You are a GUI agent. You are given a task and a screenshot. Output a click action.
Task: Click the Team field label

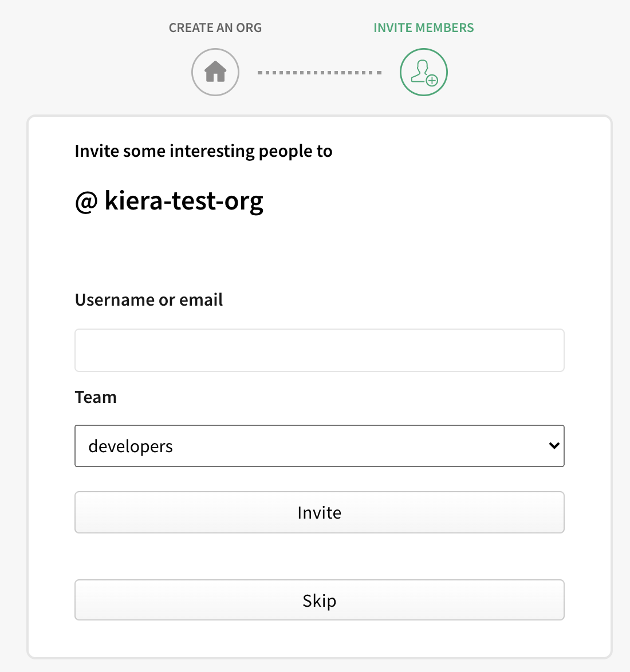click(96, 397)
